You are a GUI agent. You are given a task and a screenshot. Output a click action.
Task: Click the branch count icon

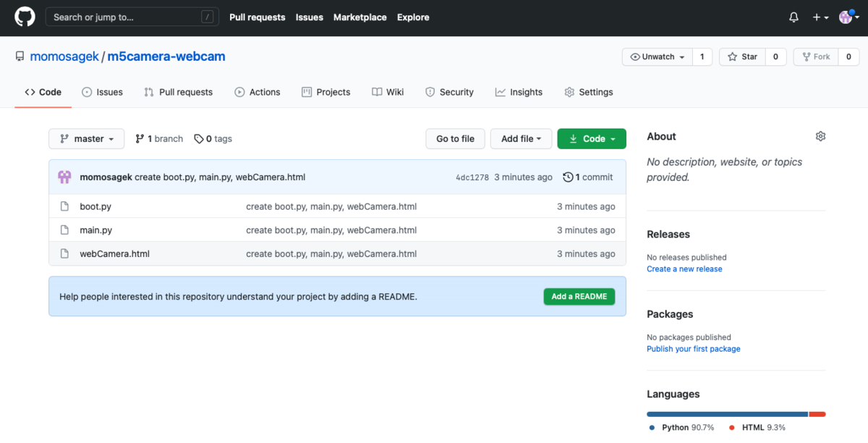(140, 139)
